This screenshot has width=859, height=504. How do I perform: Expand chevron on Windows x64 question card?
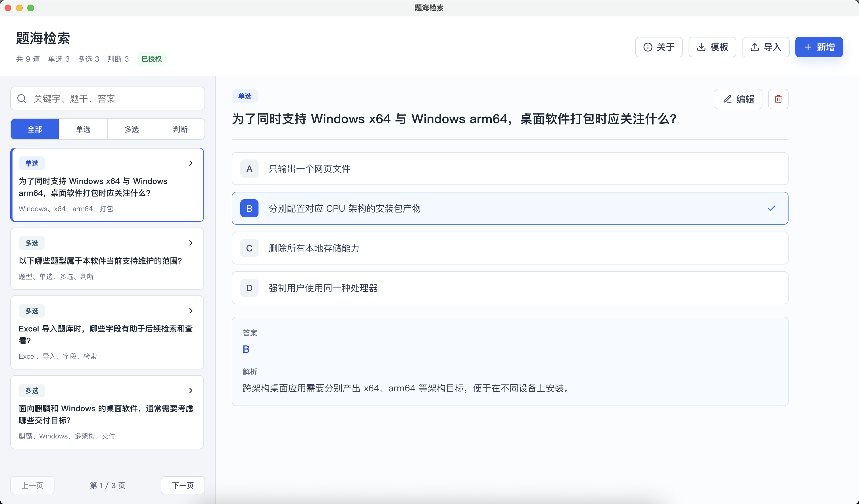[191, 163]
